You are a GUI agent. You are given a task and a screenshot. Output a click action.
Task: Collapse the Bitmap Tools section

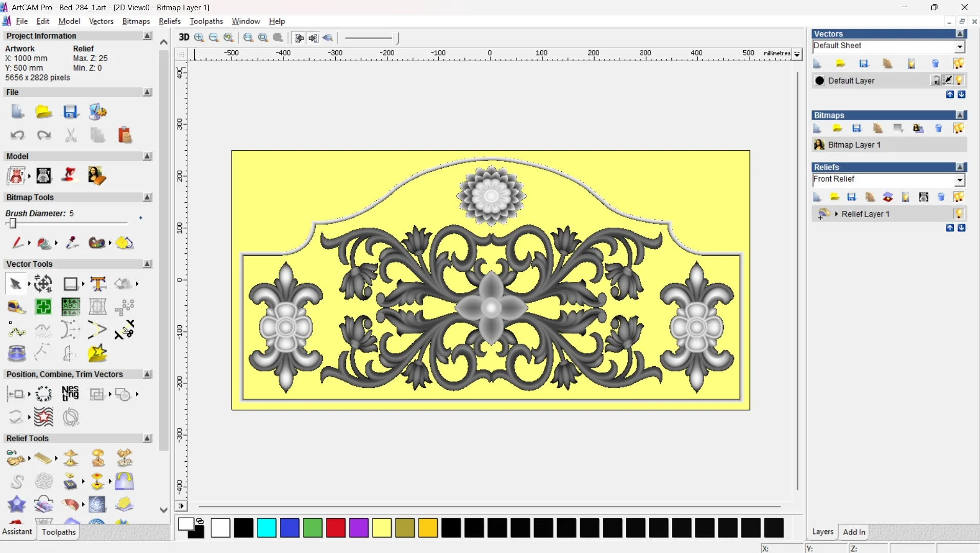click(x=148, y=197)
